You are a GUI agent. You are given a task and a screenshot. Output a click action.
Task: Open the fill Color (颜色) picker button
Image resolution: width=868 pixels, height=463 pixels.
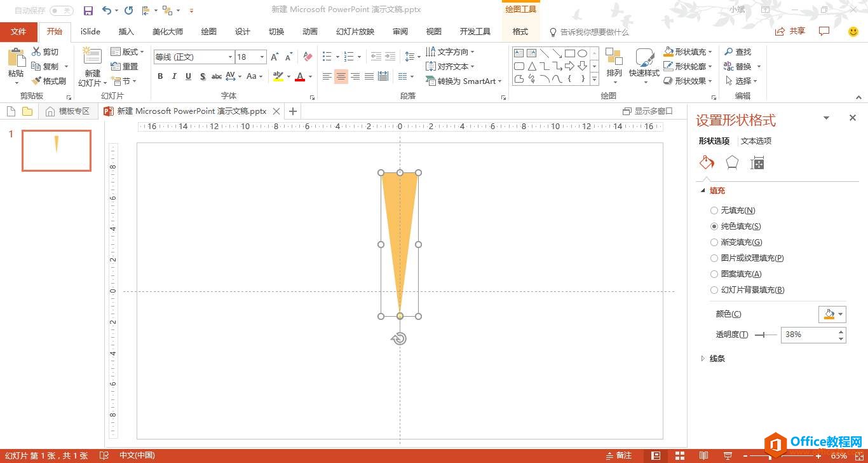(x=832, y=314)
